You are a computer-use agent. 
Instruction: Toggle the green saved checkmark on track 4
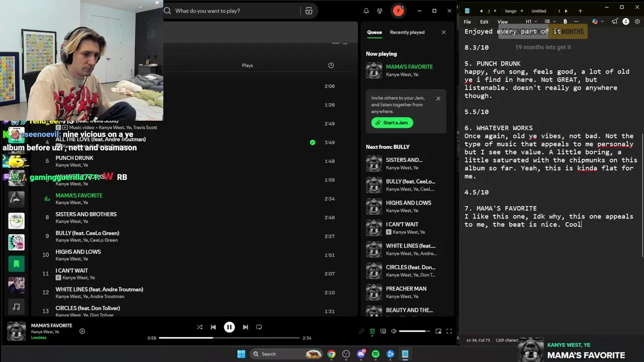312,142
